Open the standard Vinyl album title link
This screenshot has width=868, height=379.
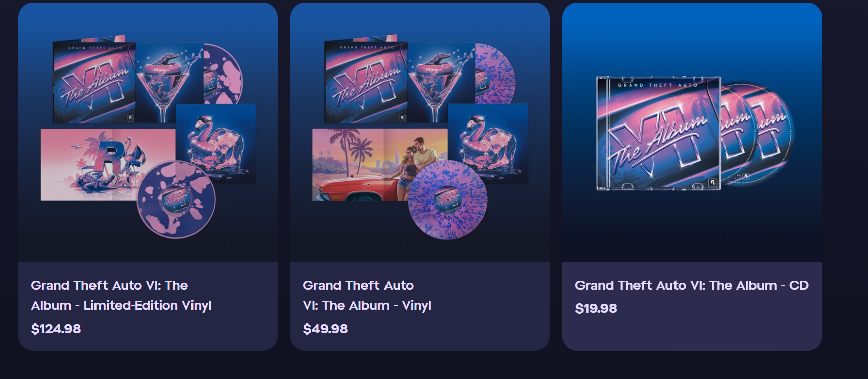point(367,295)
